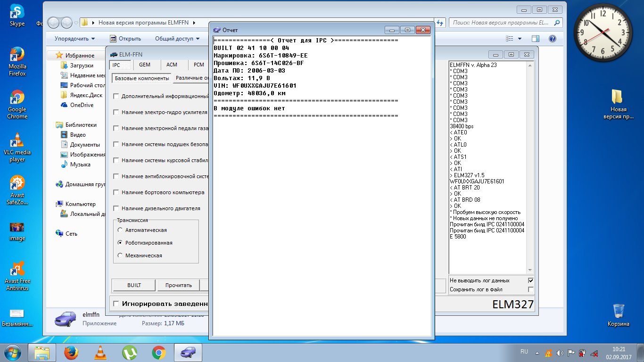Uncheck 'Не выводить лог данных' checkbox
The image size is (644, 362).
(x=531, y=280)
